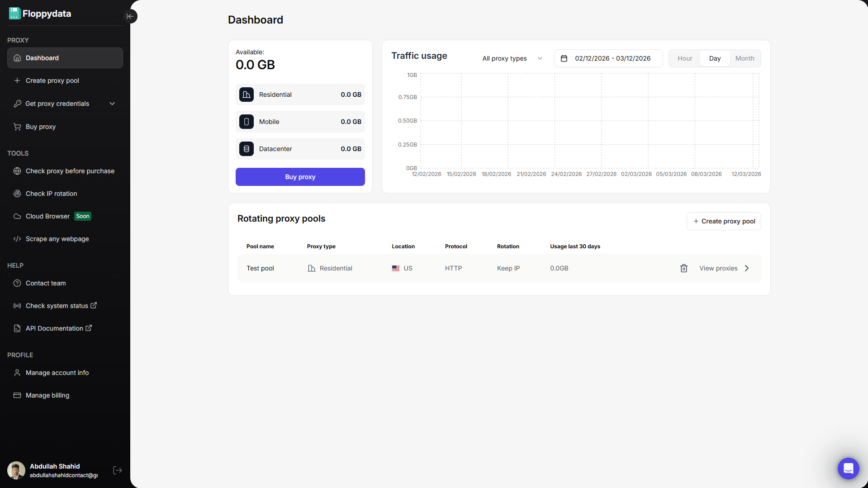Open Scrape any webpage tool
Image resolution: width=868 pixels, height=488 pixels.
(x=57, y=239)
